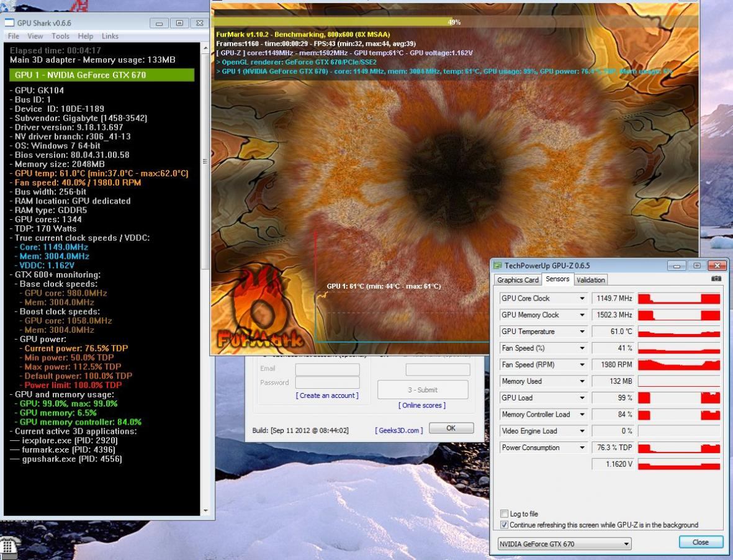Switch to GPU-Z Validation tab
This screenshot has width=733, height=560.
click(x=590, y=279)
